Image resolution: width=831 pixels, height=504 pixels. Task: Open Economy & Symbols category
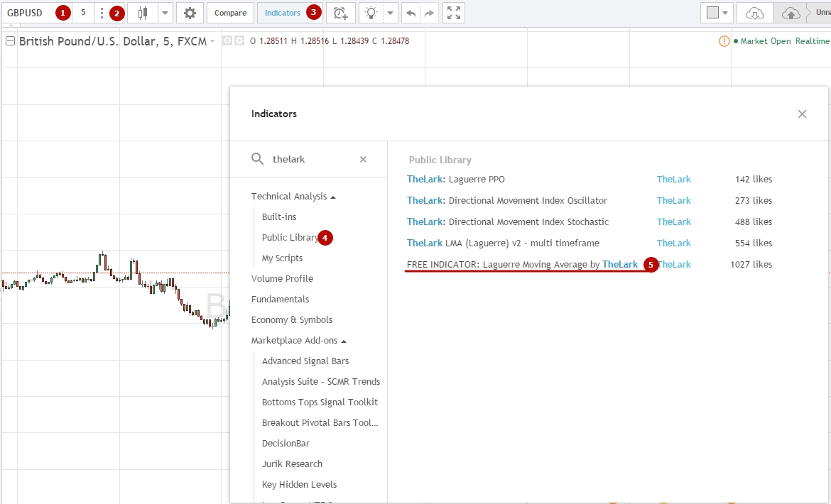click(291, 319)
